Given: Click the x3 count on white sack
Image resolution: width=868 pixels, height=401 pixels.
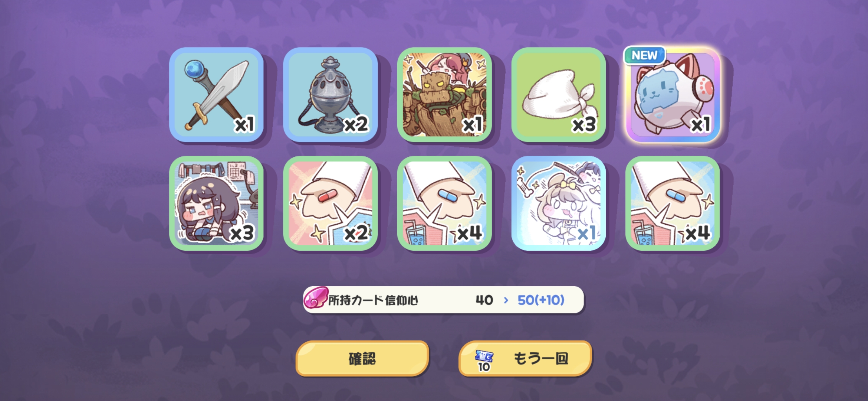Looking at the screenshot, I should point(584,125).
